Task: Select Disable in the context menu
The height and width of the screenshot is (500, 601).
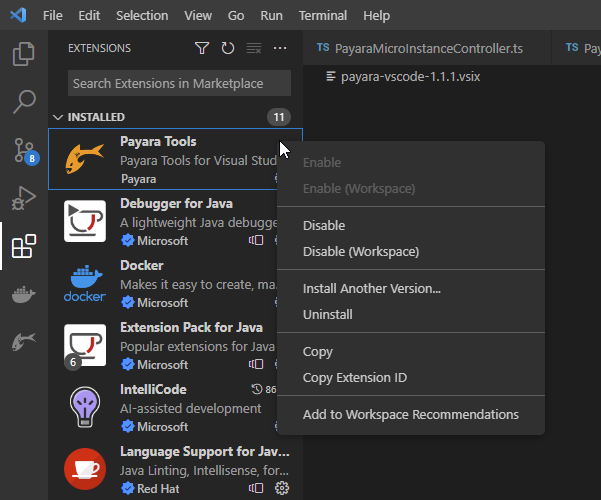Action: pos(324,226)
